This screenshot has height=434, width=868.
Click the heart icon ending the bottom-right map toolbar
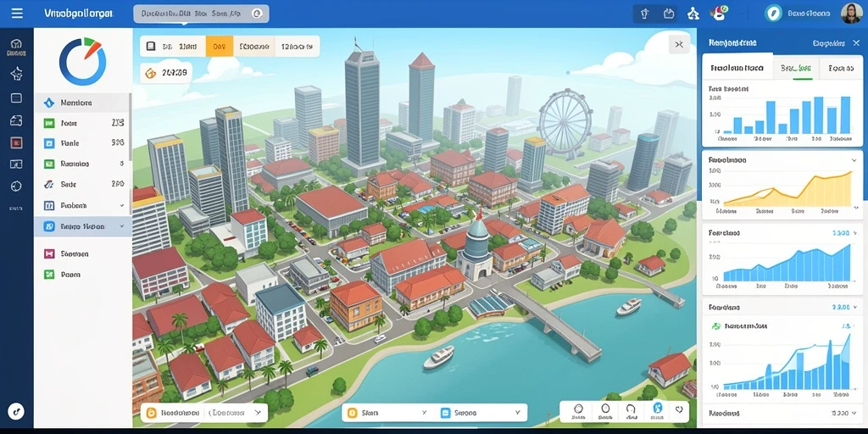click(679, 409)
